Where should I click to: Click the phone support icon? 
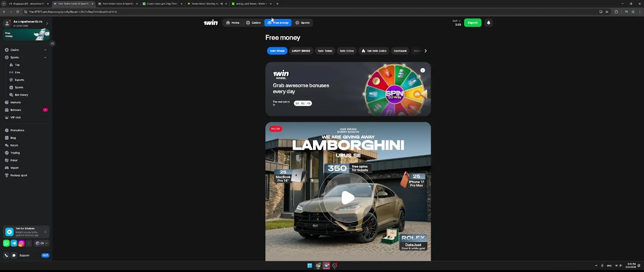pyautogui.click(x=6, y=255)
